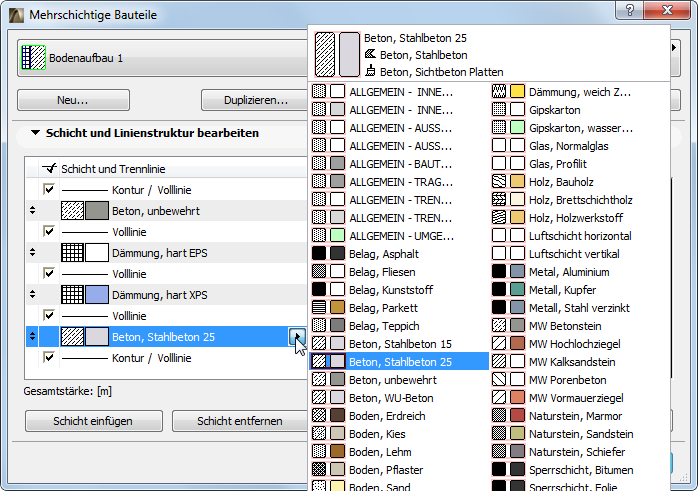Select Holz, Holzwerkstoff entry
Image resolution: width=698 pixels, height=491 pixels.
580,218
